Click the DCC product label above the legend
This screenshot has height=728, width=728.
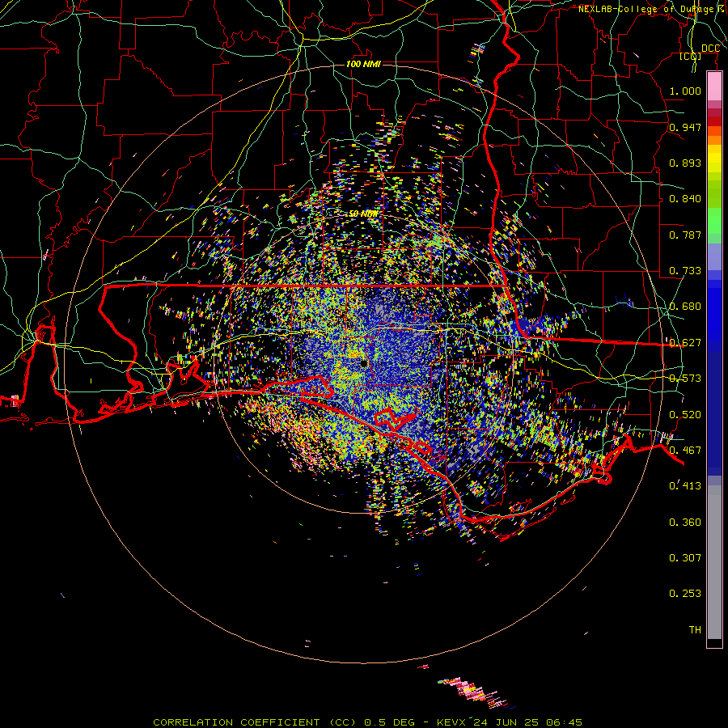pyautogui.click(x=710, y=49)
